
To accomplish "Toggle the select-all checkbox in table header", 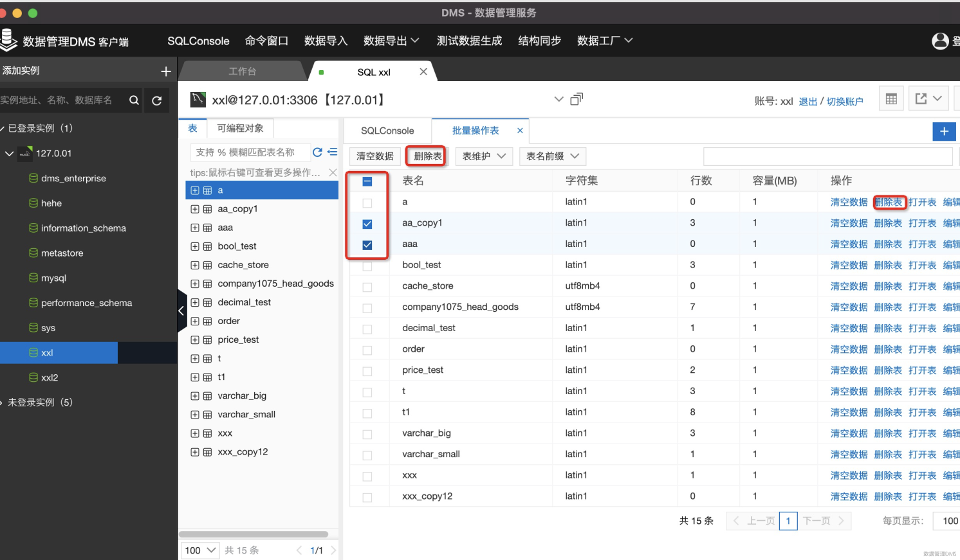I will [367, 181].
